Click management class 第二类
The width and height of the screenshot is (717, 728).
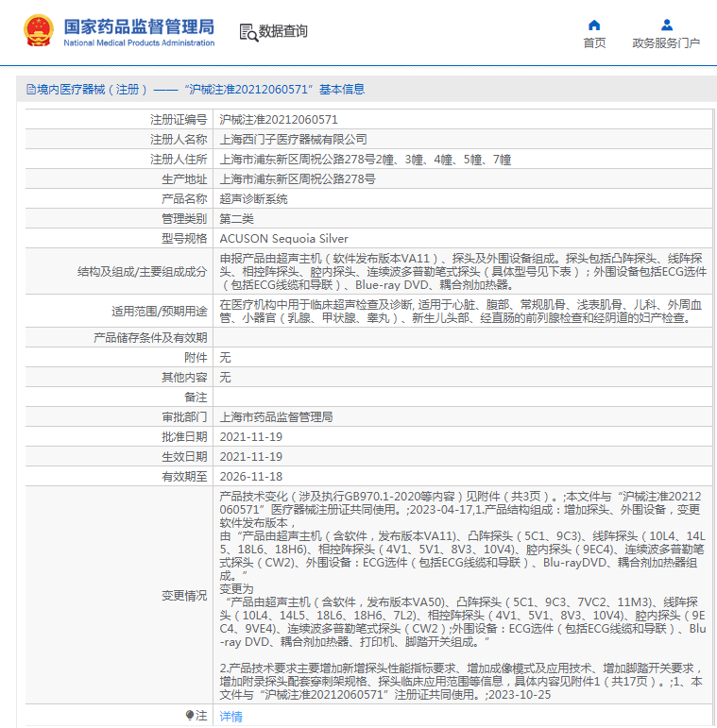(237, 219)
